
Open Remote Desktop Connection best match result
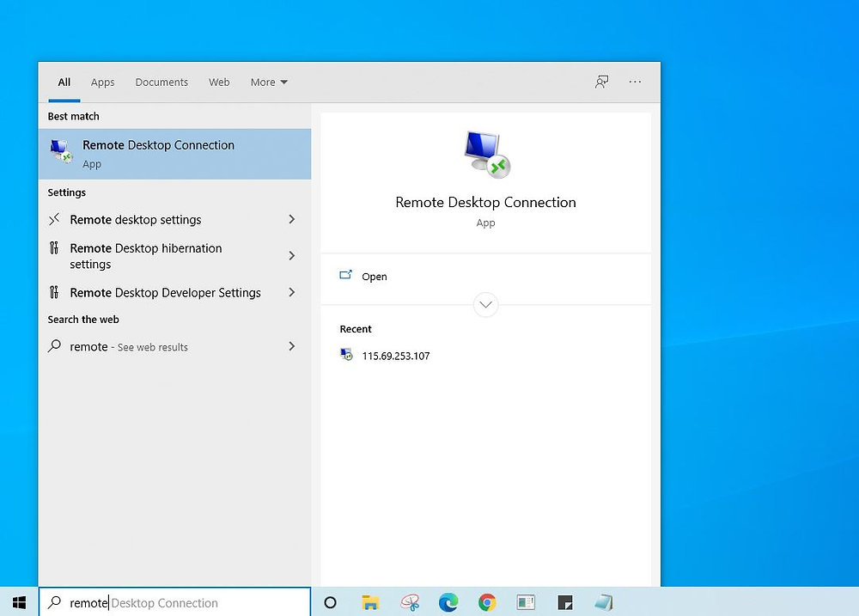click(174, 154)
